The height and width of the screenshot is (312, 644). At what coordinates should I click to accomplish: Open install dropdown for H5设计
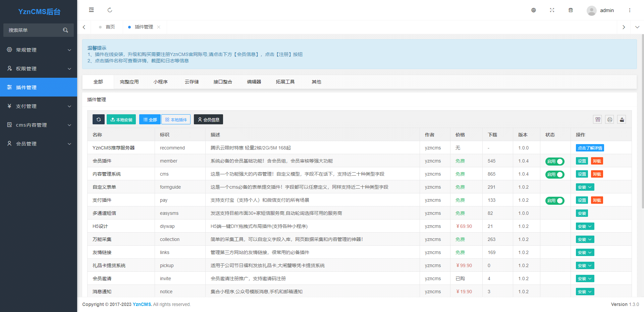[x=585, y=226]
